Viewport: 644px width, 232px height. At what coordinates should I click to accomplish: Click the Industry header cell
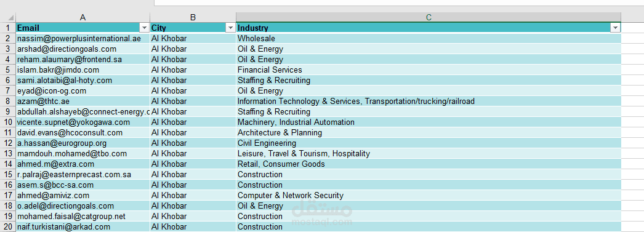click(429, 28)
